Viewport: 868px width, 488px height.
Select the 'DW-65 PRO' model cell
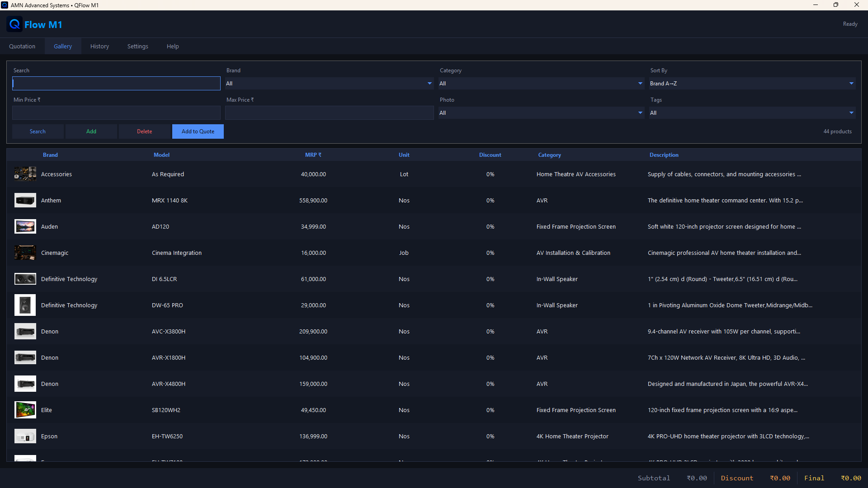[x=167, y=305]
